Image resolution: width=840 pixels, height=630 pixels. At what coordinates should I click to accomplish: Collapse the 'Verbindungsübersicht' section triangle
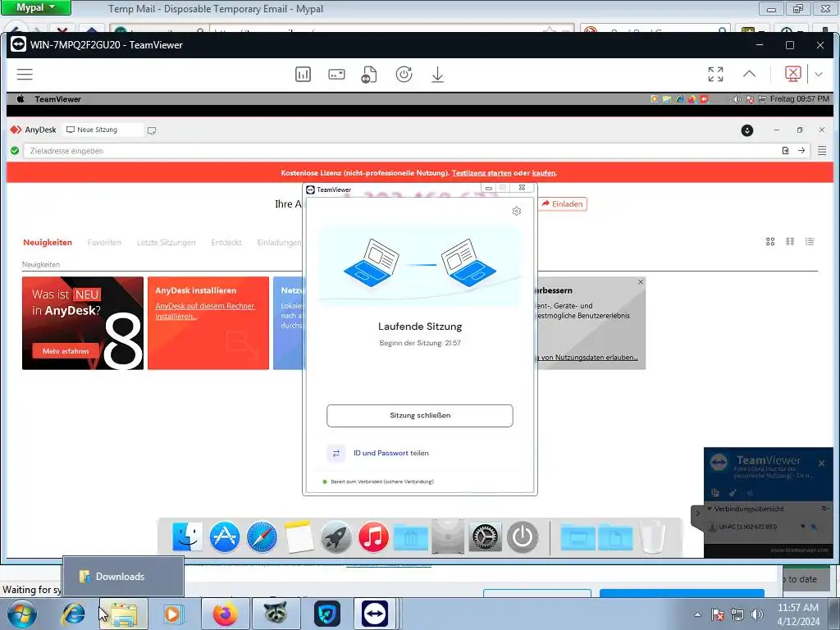coord(710,509)
